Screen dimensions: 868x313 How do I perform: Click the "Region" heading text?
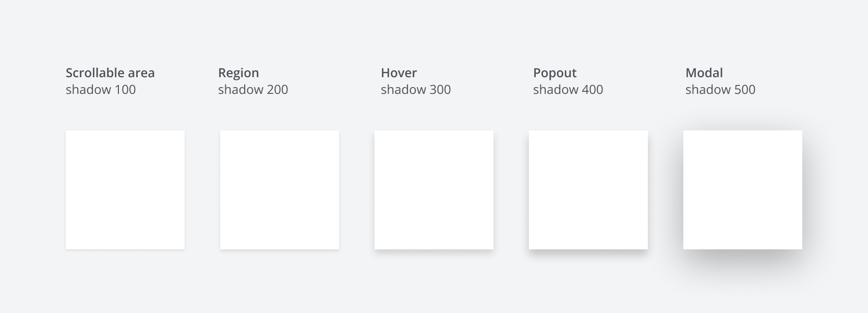(238, 73)
